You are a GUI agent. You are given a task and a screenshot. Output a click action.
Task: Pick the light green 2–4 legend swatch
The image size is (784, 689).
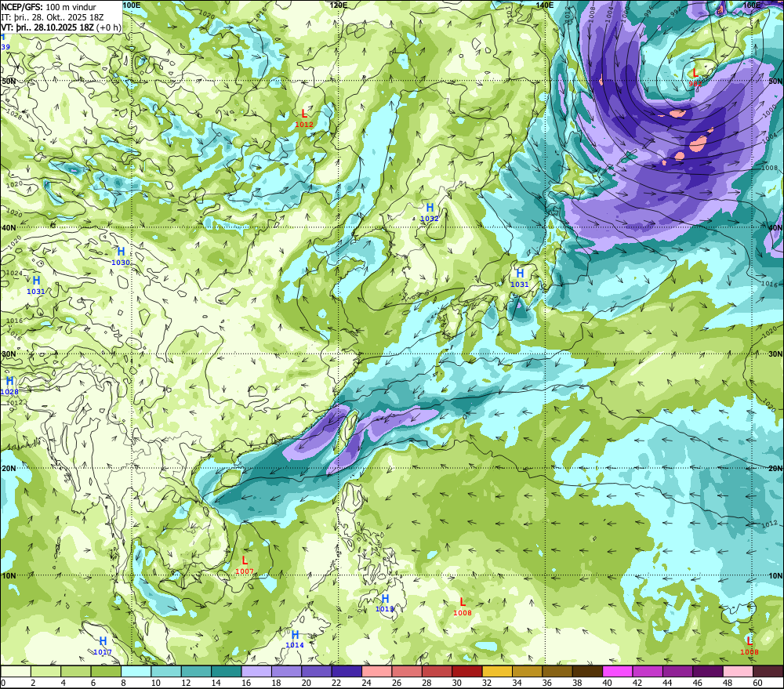point(46,671)
